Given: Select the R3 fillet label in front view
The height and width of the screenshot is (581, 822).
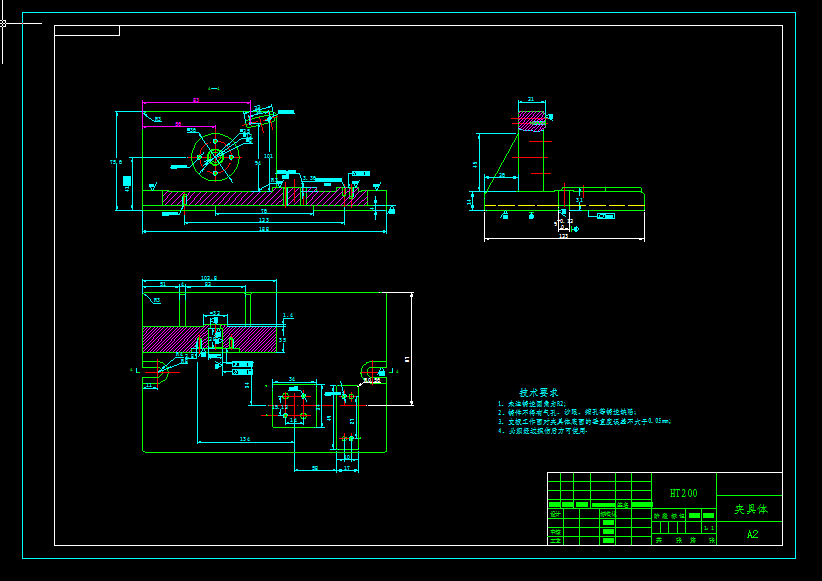Looking at the screenshot, I should click(157, 120).
